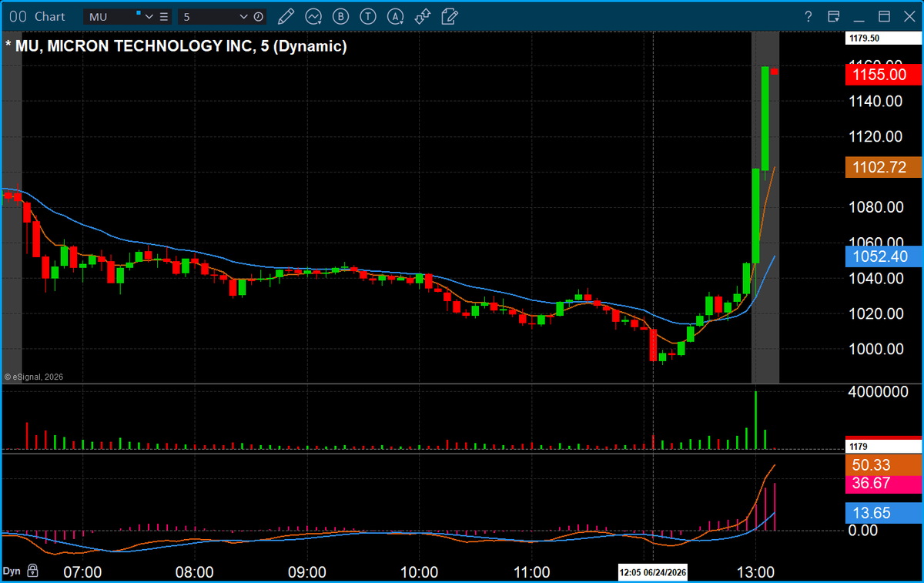Screen dimensions: 924x583
Task: Open the window options dropdown icon
Action: (x=834, y=16)
